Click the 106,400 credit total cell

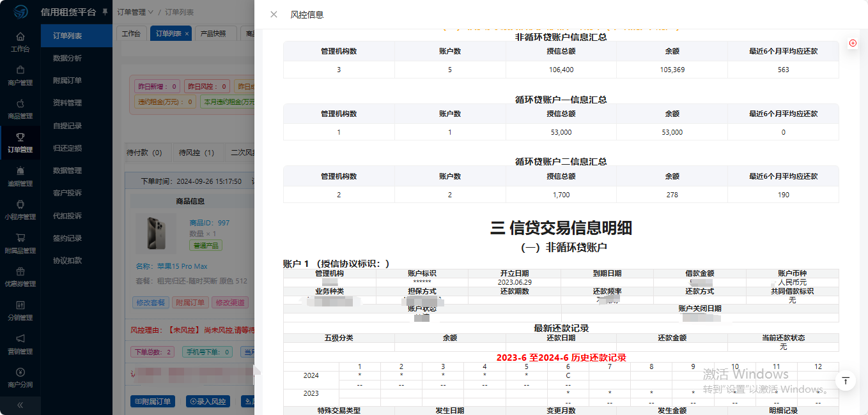pos(561,70)
